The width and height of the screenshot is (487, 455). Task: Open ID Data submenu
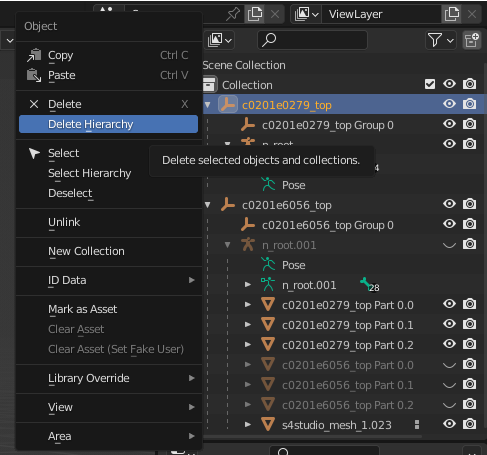(x=108, y=280)
